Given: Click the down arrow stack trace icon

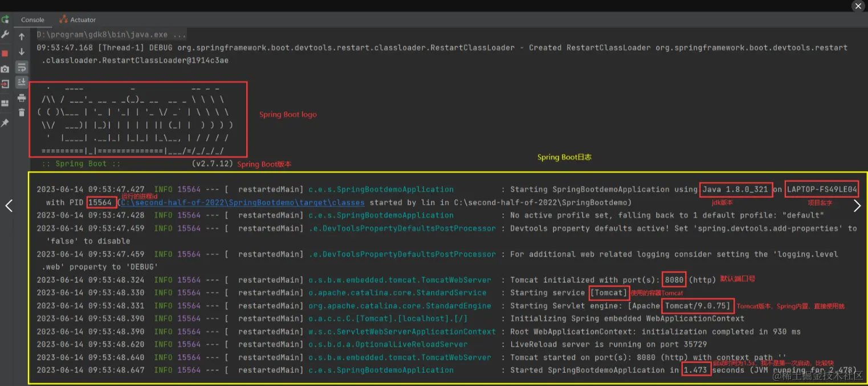Looking at the screenshot, I should pos(22,52).
